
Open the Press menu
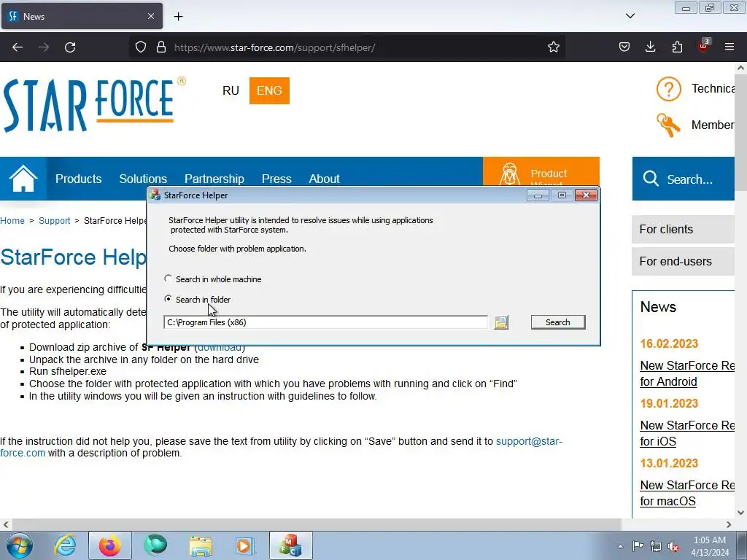[x=276, y=179]
